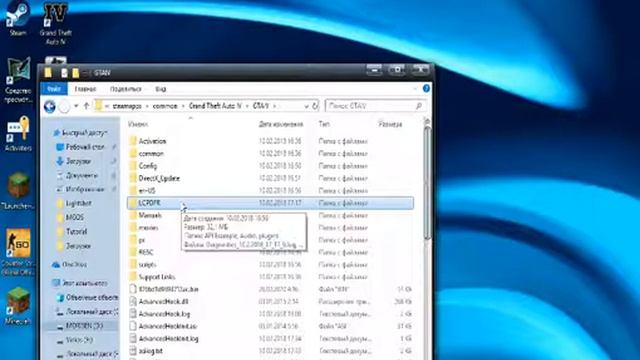The image size is (640, 360).
Task: Click the search magnifier icon
Action: [x=418, y=106]
